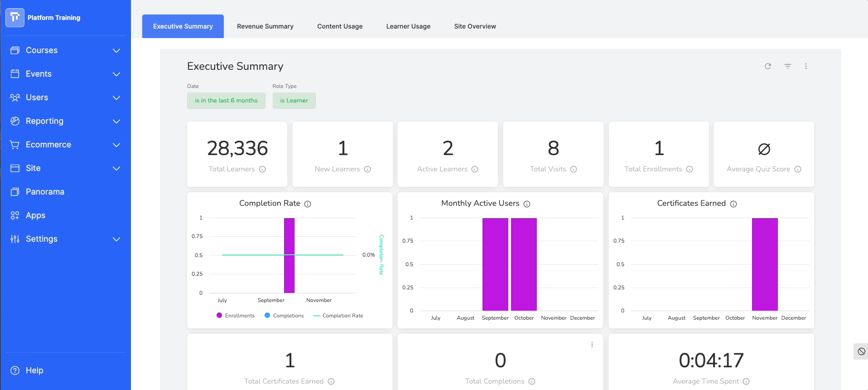Toggle the Completion Rate legend line

pyautogui.click(x=338, y=316)
